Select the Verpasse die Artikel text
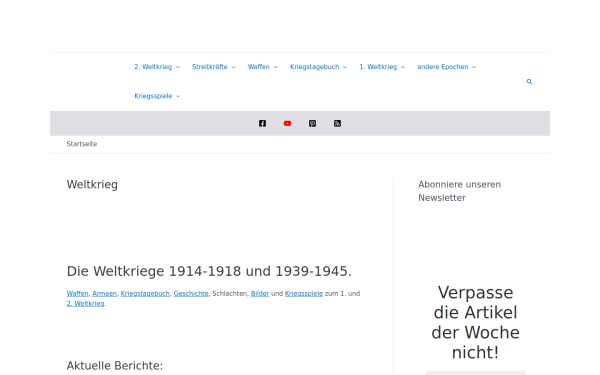The height and width of the screenshot is (375, 600). click(475, 322)
